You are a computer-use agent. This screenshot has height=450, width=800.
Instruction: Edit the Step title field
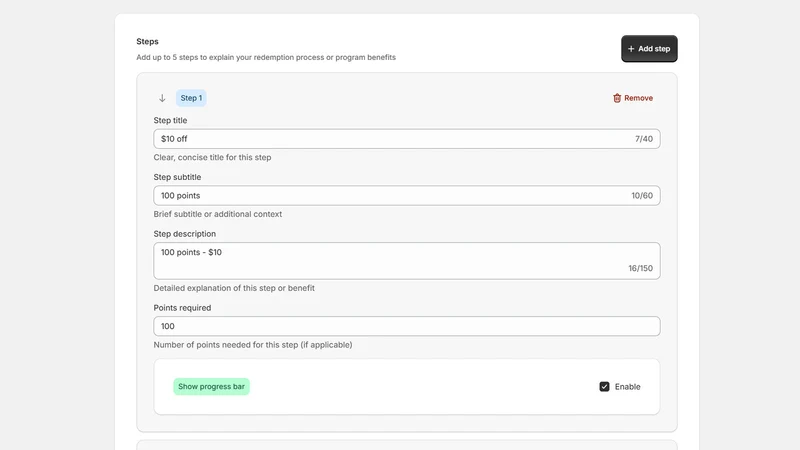pyautogui.click(x=407, y=139)
